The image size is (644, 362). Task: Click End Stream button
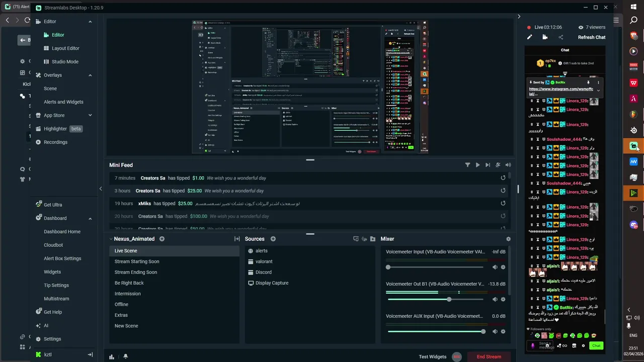[489, 356]
